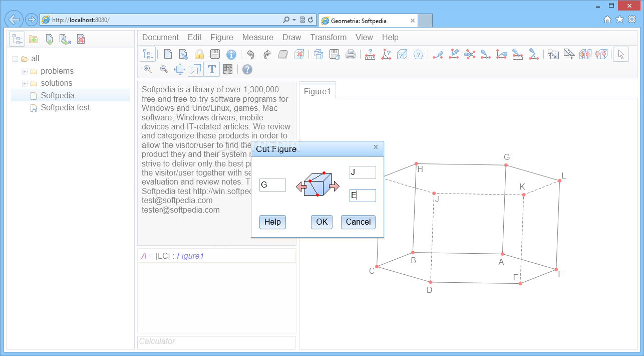
Task: Click the remove figure icon with red X
Action: (298, 54)
